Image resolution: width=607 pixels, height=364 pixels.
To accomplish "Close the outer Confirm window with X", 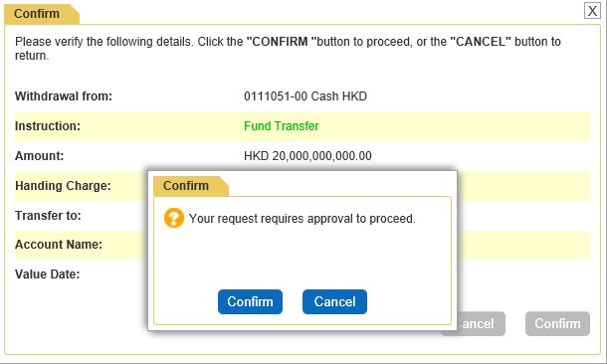I will pyautogui.click(x=592, y=11).
